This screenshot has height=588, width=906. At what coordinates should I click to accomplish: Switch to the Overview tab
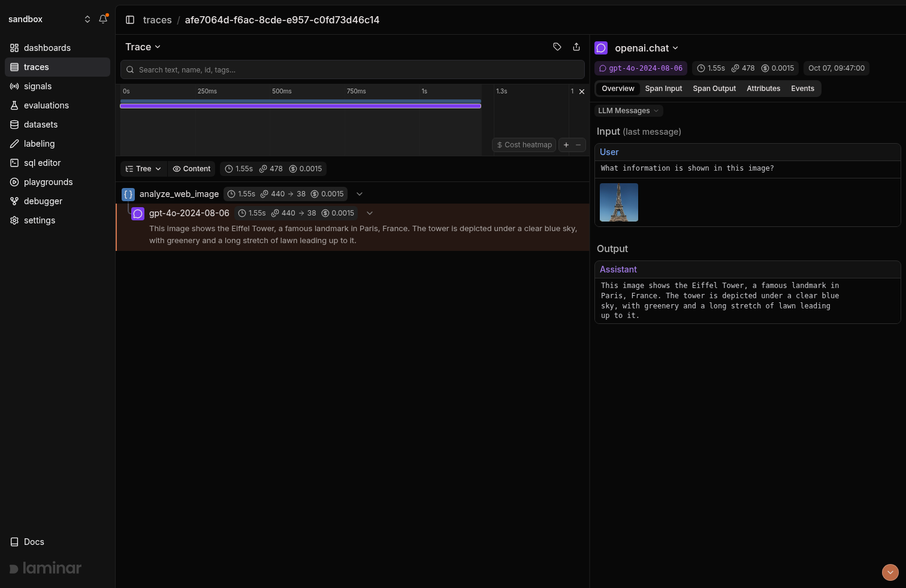618,89
